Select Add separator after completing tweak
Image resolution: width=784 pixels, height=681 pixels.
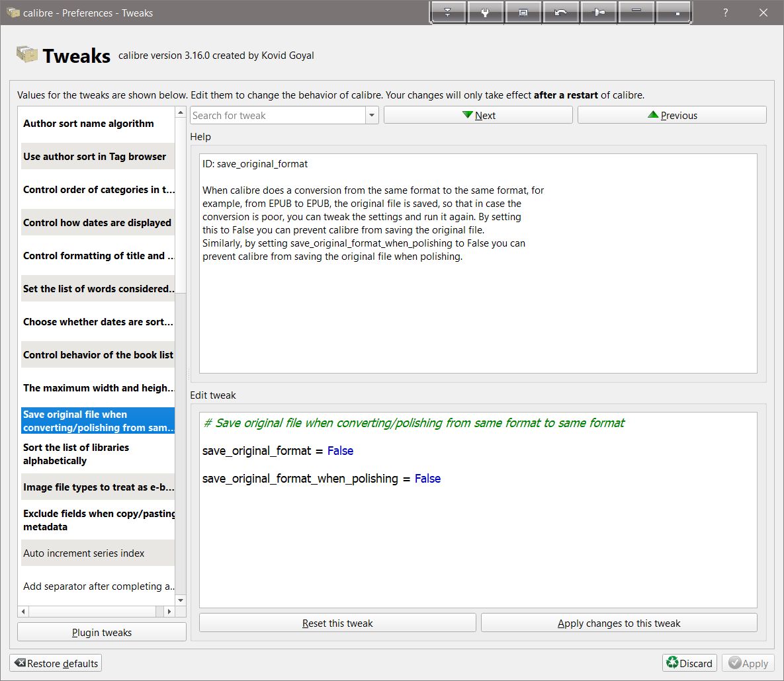pyautogui.click(x=98, y=586)
